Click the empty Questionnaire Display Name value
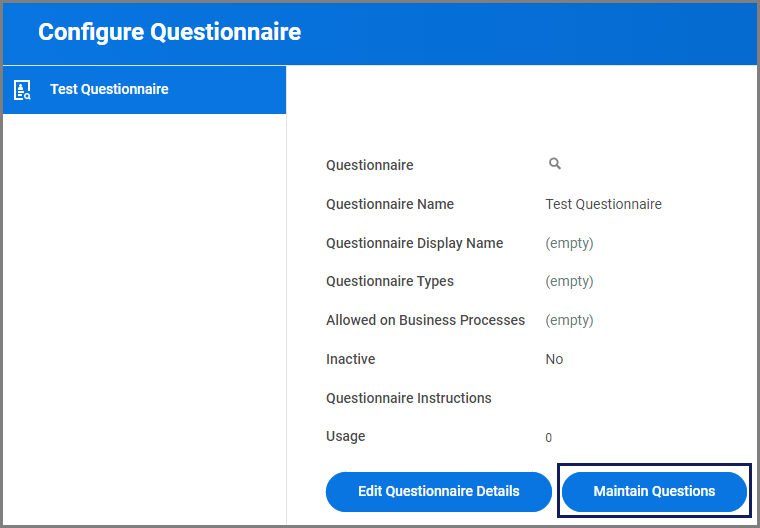 tap(569, 243)
